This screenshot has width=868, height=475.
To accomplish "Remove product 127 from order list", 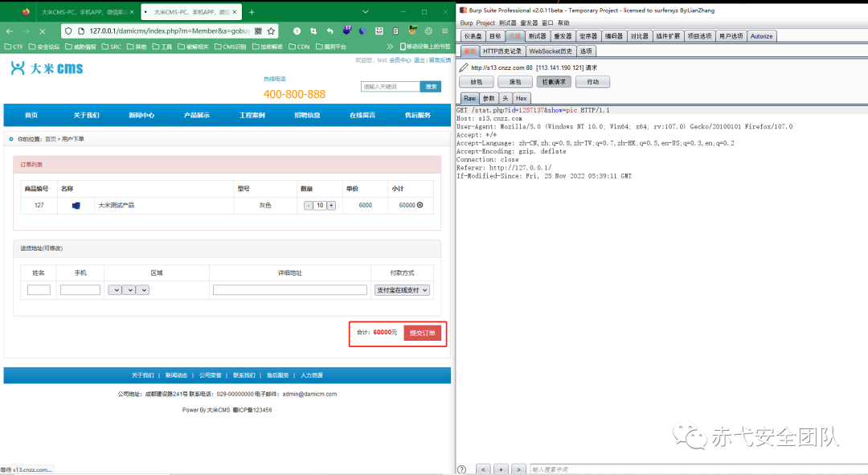I will pyautogui.click(x=420, y=205).
